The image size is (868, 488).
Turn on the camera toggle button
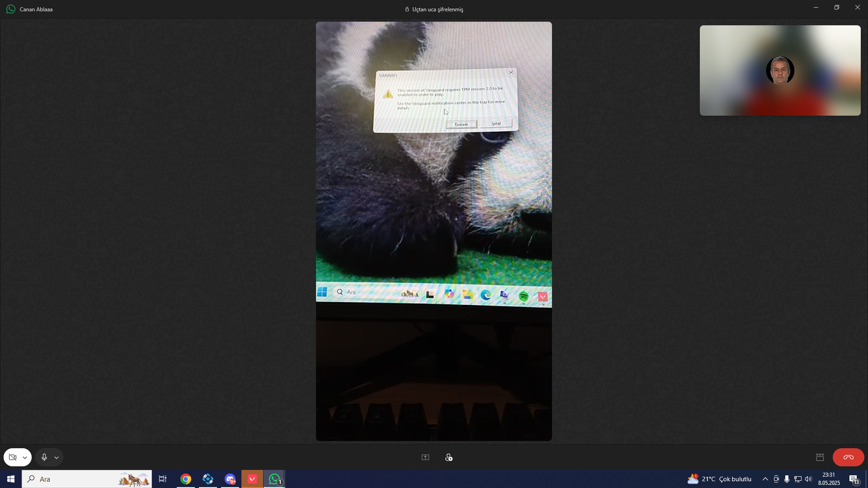coord(13,457)
